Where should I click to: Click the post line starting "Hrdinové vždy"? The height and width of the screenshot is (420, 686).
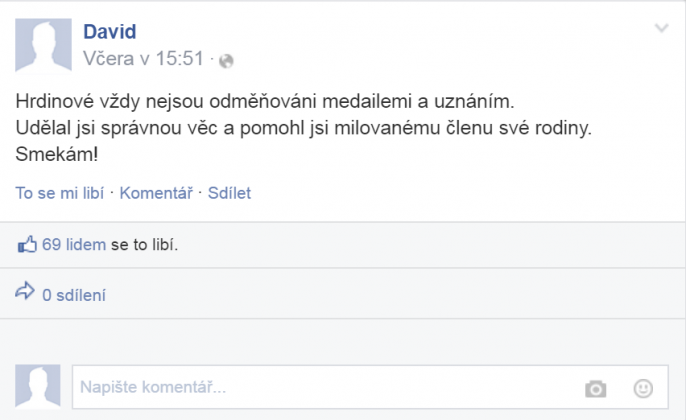269,102
